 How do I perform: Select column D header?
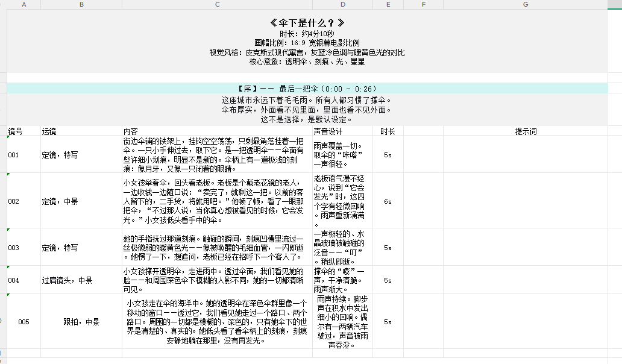click(343, 4)
